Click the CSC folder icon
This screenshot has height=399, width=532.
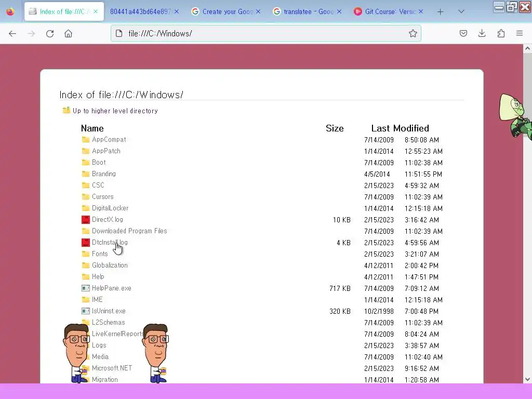(86, 185)
